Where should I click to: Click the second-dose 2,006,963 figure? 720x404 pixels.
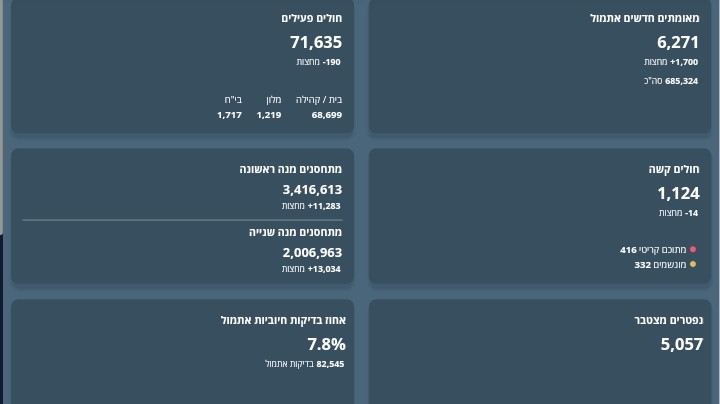pyautogui.click(x=312, y=252)
